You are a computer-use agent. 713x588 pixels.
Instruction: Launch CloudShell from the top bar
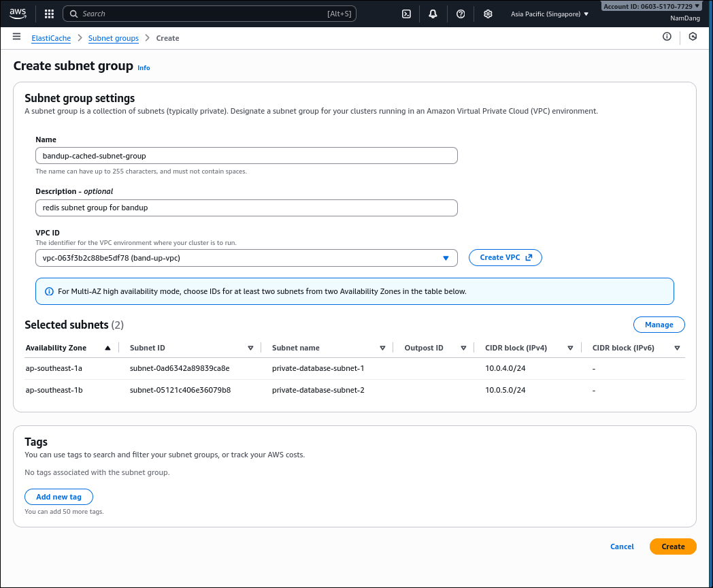tap(406, 14)
